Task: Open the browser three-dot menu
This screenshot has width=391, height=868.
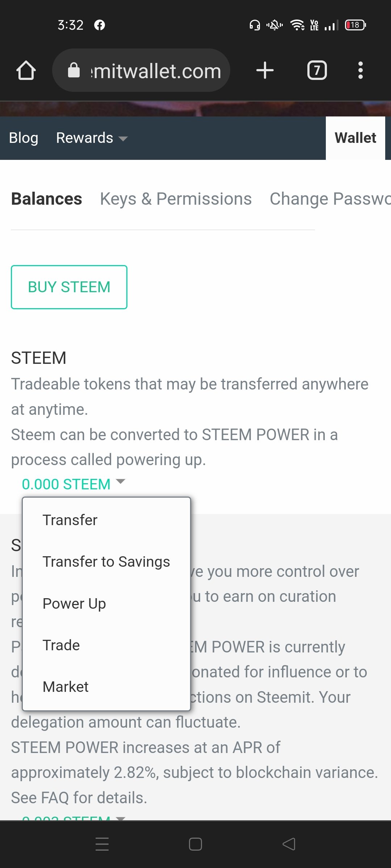Action: (360, 70)
